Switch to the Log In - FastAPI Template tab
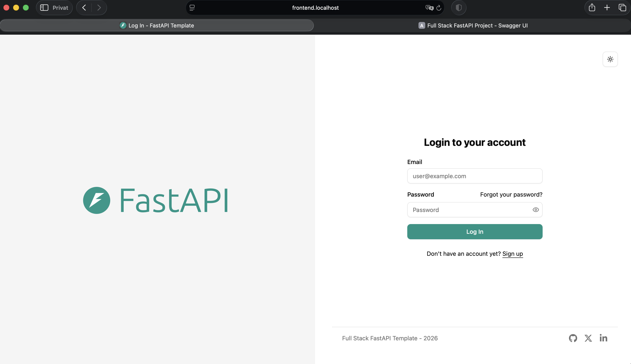The image size is (631, 364). tap(157, 26)
